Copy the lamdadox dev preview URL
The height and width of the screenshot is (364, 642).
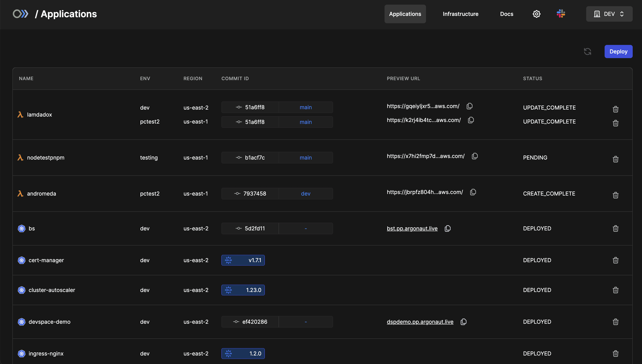click(469, 106)
